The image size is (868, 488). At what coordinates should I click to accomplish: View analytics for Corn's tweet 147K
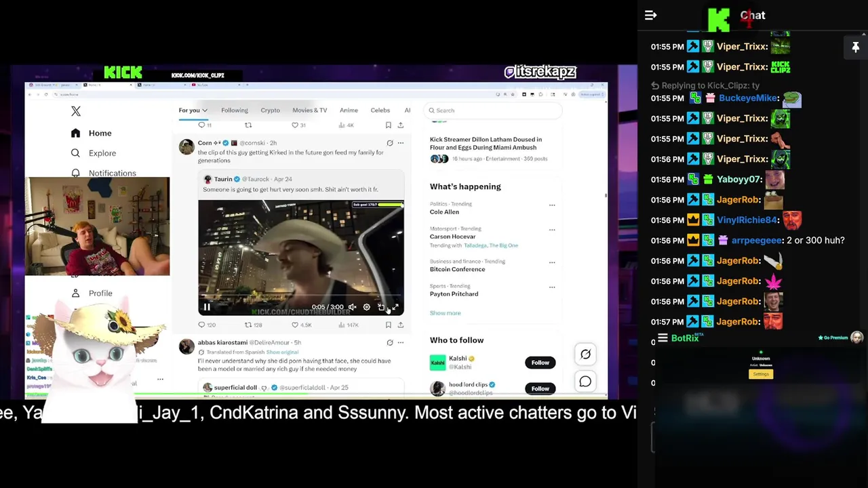[x=349, y=325]
